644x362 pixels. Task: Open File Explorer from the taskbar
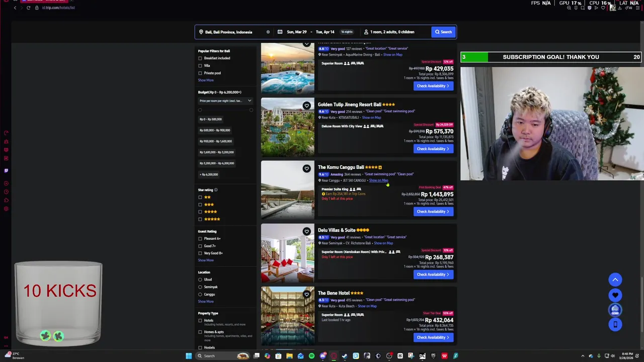coord(289,356)
